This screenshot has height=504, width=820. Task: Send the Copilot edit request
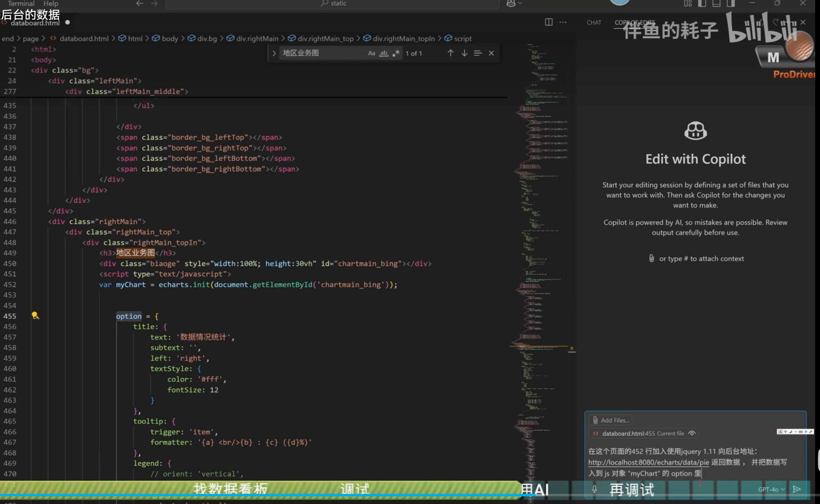797,489
